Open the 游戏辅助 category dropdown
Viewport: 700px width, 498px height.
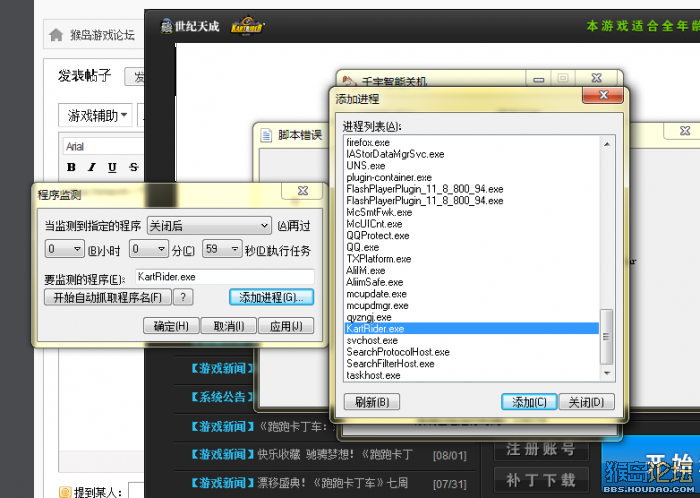click(x=96, y=116)
